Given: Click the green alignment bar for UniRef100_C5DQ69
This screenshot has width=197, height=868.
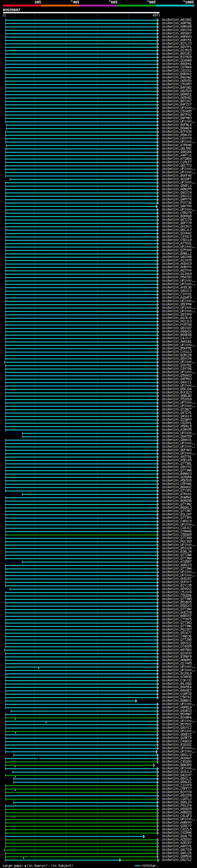Looking at the screenshot, I should (82, 535).
